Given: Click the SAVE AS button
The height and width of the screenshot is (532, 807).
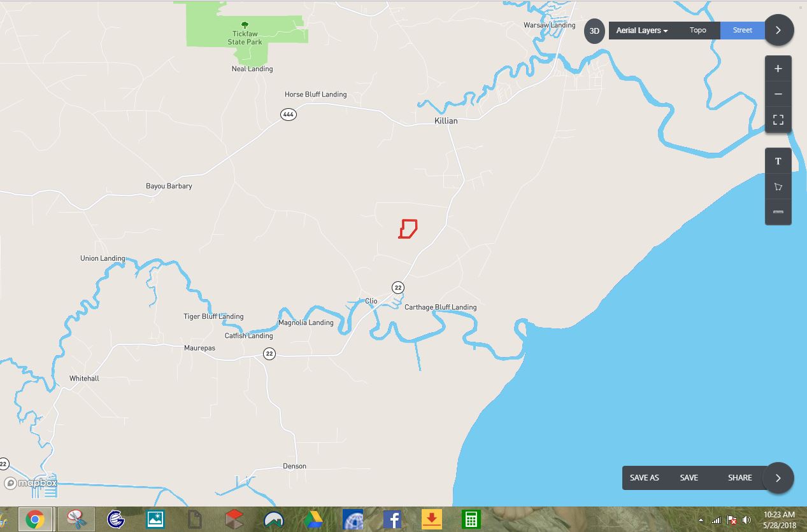Looking at the screenshot, I should tap(644, 478).
